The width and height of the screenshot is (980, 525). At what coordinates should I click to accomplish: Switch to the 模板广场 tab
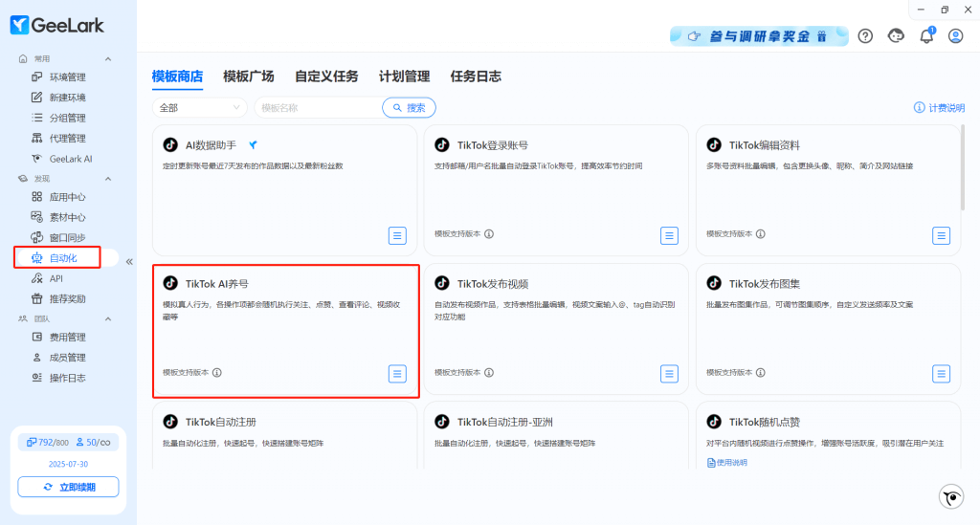pos(248,77)
